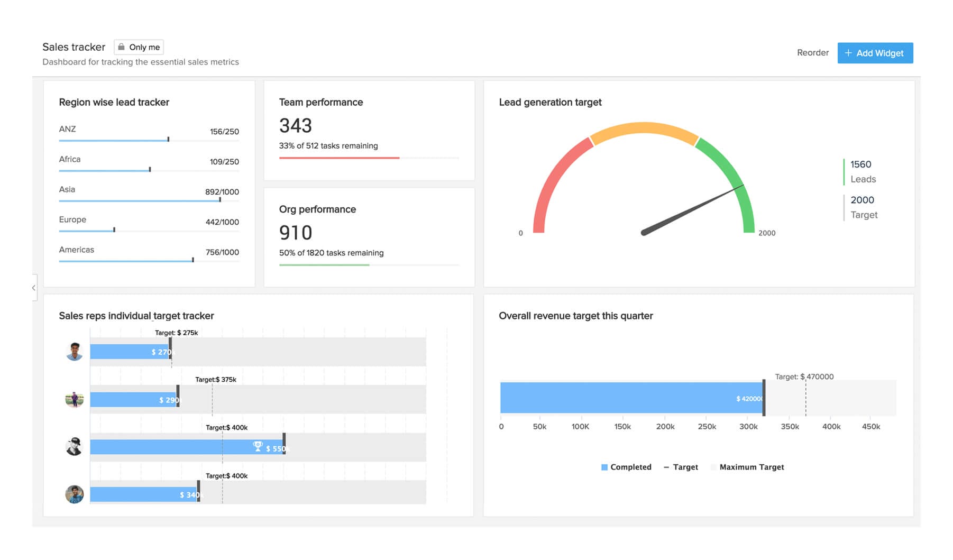Click the lock icon beside Only me
This screenshot has height=560, width=953.
(121, 47)
